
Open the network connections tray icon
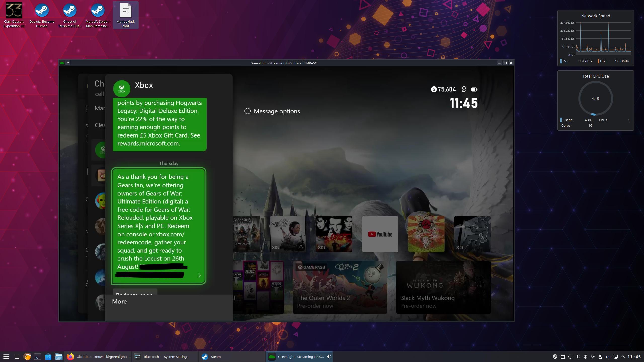(616, 357)
